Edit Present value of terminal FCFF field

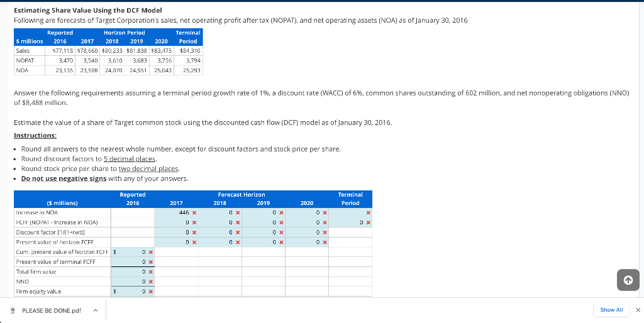point(133,262)
